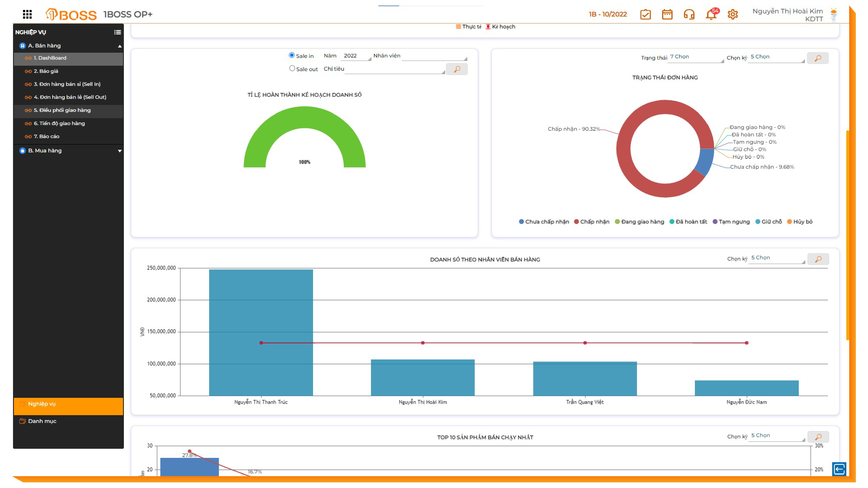The image size is (868, 488).
Task: Switch to the Danh mục tab
Action: coord(42,421)
